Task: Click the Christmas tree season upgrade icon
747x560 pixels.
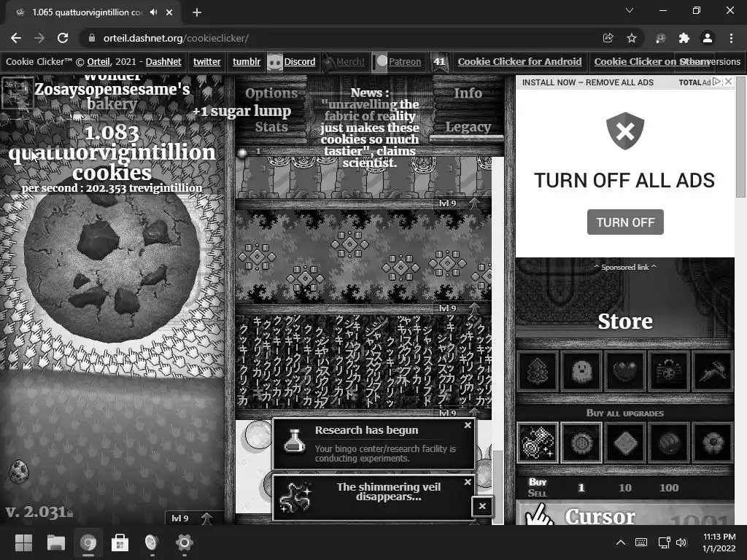Action: [538, 371]
